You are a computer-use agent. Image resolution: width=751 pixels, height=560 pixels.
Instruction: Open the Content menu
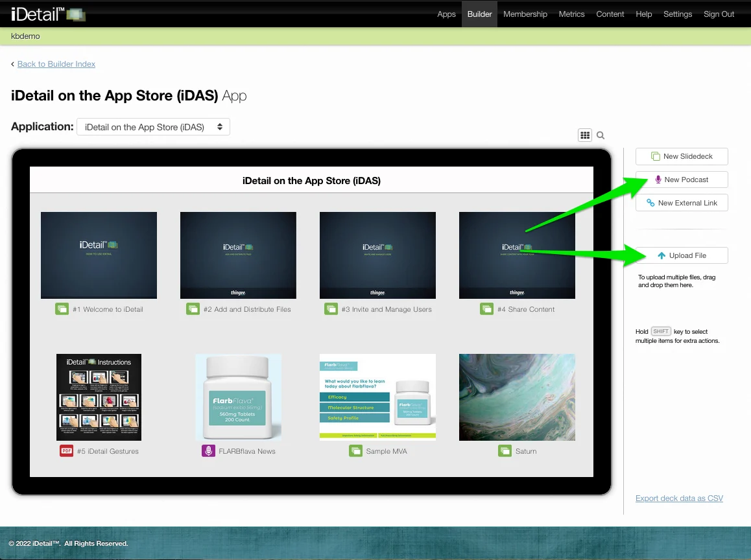[610, 14]
